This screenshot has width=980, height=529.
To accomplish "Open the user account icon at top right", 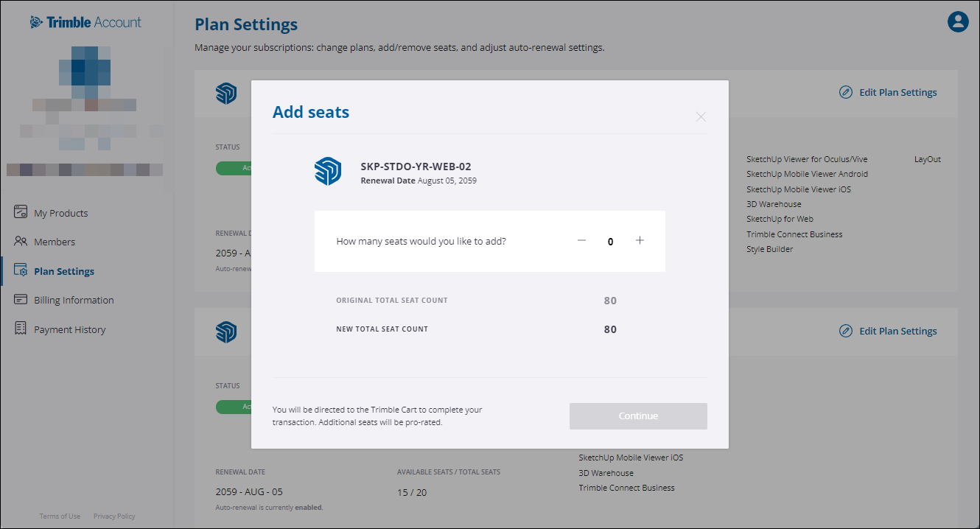I will (958, 21).
